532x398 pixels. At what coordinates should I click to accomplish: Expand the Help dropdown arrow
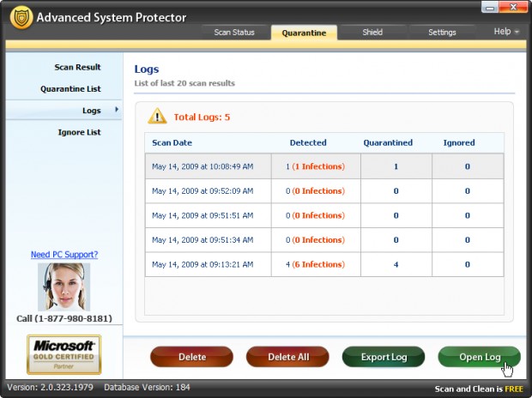[x=517, y=32]
